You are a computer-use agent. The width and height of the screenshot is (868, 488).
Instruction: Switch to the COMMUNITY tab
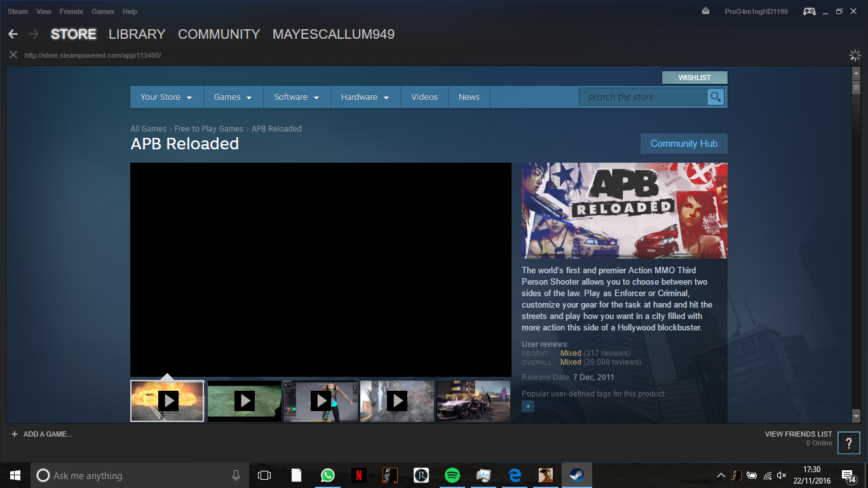[x=219, y=34]
